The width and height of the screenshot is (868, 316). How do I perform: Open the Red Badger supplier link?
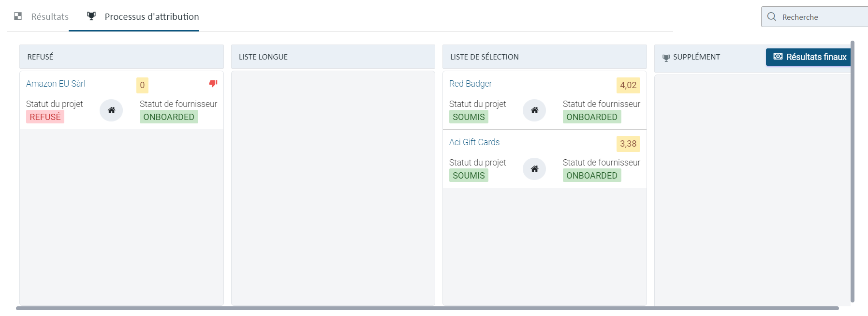coord(471,84)
